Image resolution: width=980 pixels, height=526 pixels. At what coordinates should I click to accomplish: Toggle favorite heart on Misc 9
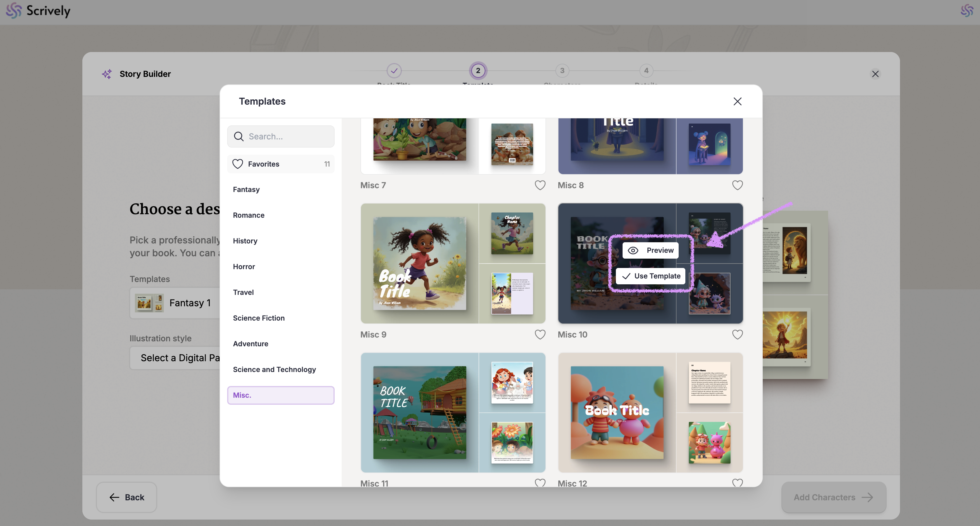pos(540,335)
